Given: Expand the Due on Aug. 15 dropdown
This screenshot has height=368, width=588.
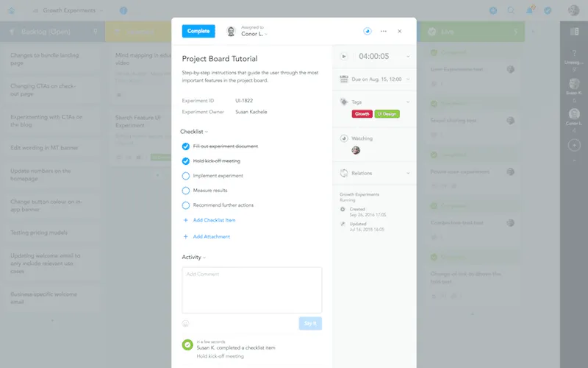Looking at the screenshot, I should pos(408,79).
